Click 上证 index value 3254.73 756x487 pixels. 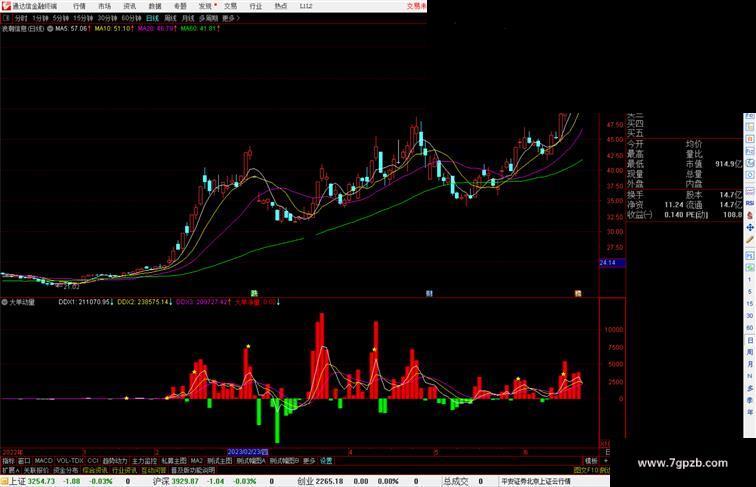pos(41,481)
